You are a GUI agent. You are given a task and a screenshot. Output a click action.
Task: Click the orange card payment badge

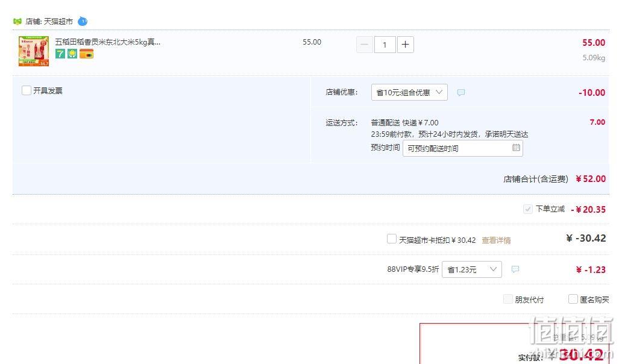pyautogui.click(x=86, y=54)
